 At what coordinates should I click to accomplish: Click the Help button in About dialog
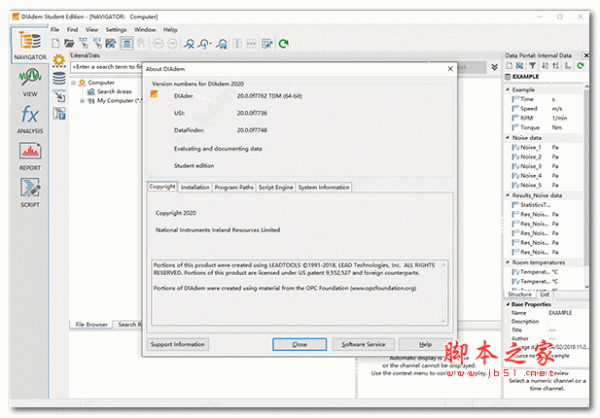tap(425, 344)
